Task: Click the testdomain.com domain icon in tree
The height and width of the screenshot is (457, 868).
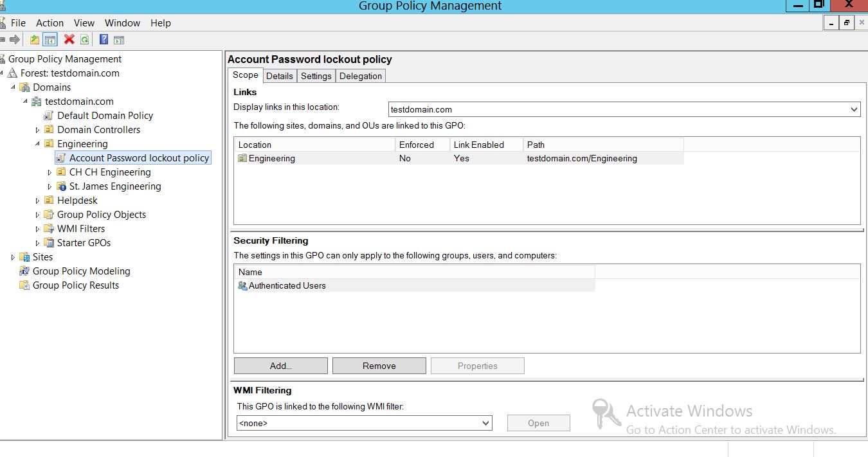Action: (37, 102)
